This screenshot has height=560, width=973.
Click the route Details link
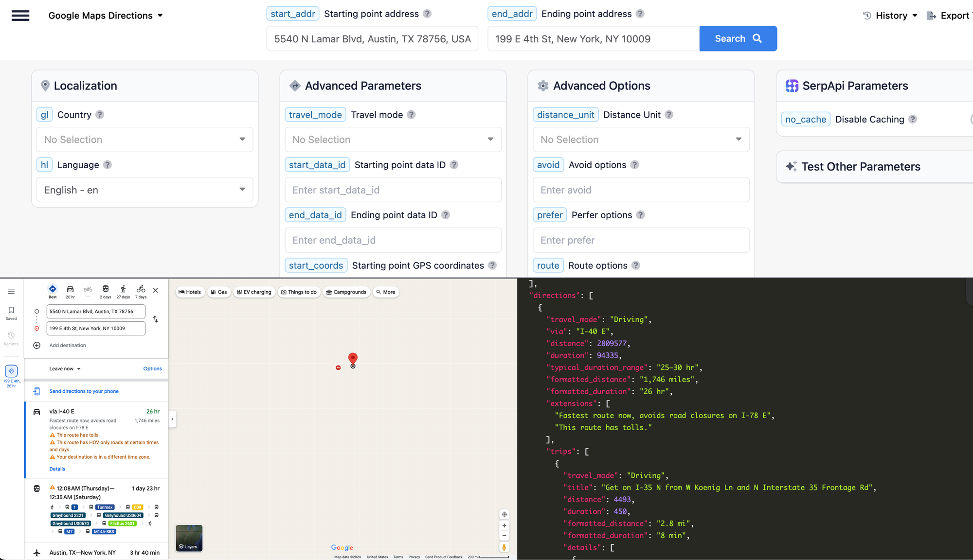click(57, 469)
